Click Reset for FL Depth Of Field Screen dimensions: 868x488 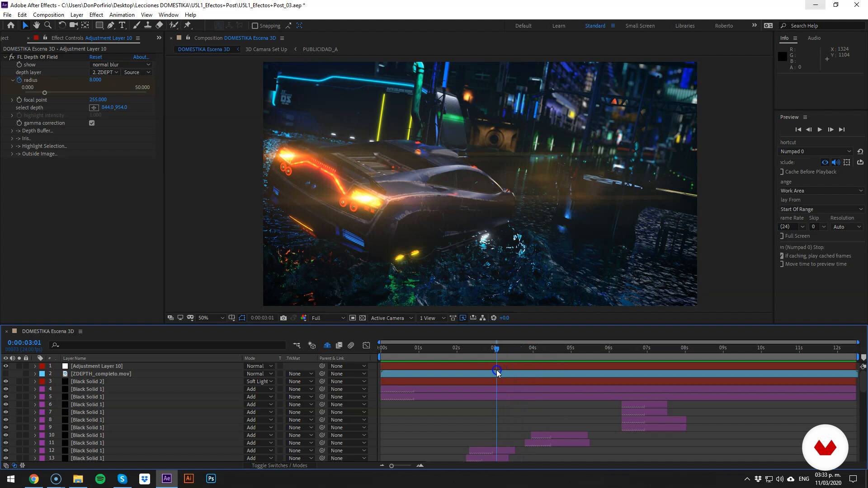tap(95, 57)
